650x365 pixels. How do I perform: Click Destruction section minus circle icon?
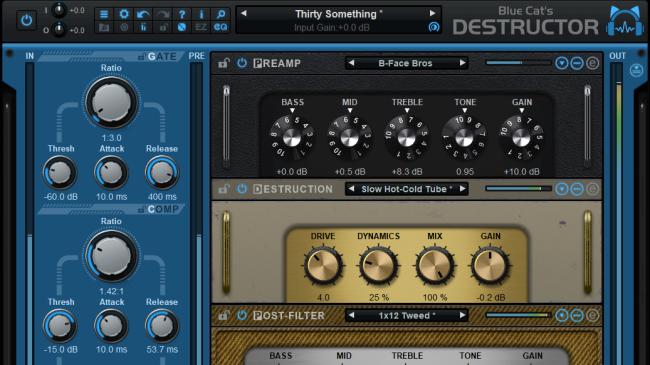(577, 190)
